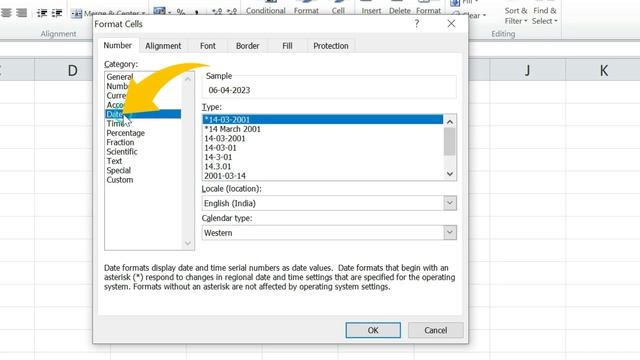Choose the Custom category
Screen dimensions: 640x360
pyautogui.click(x=143, y=180)
